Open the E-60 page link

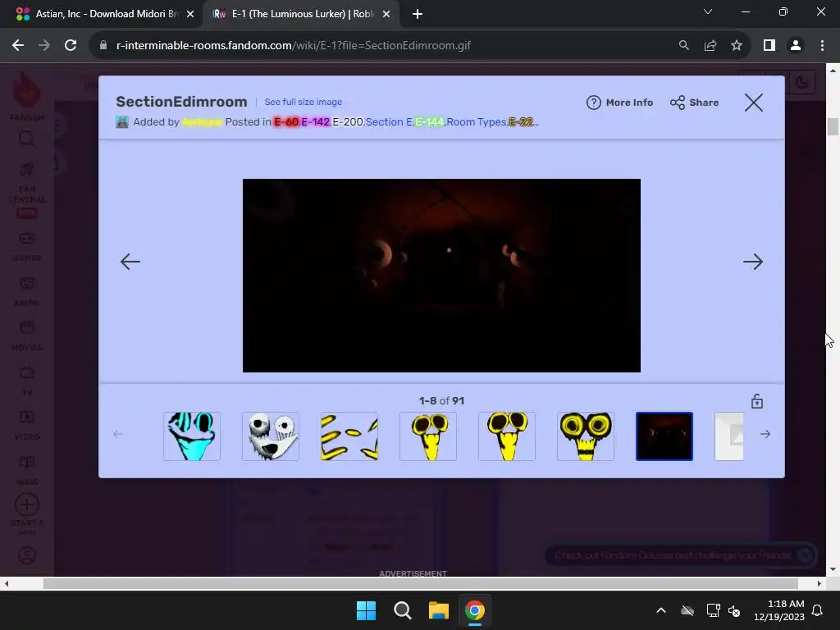(x=286, y=122)
